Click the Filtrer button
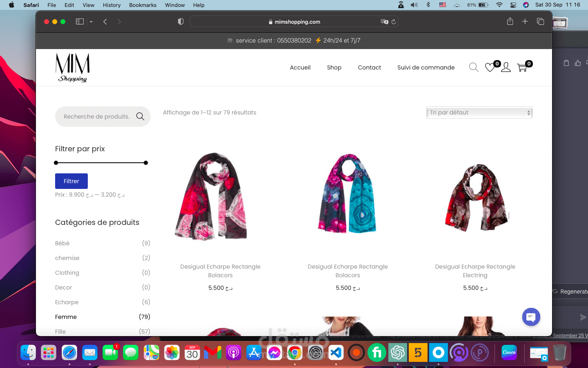 click(71, 181)
